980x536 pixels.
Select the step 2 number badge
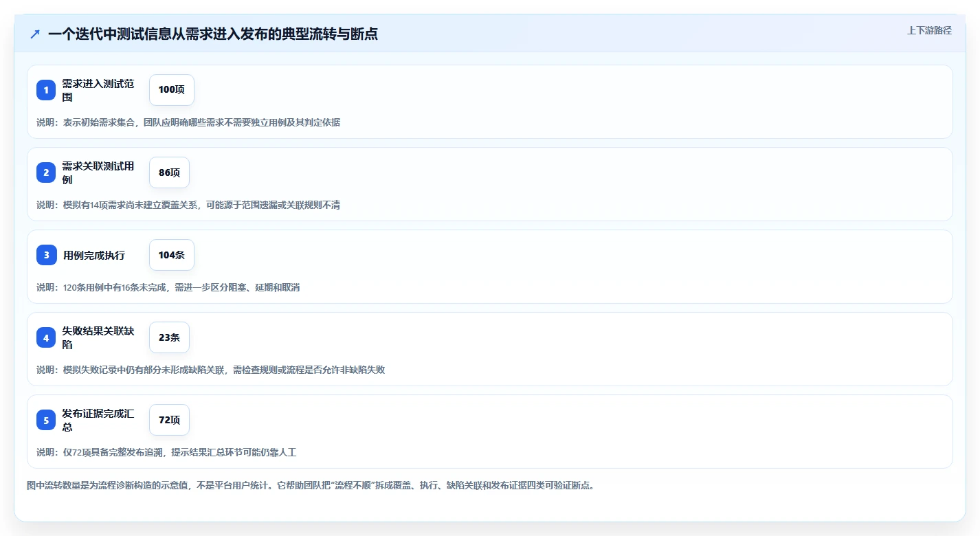pyautogui.click(x=46, y=172)
